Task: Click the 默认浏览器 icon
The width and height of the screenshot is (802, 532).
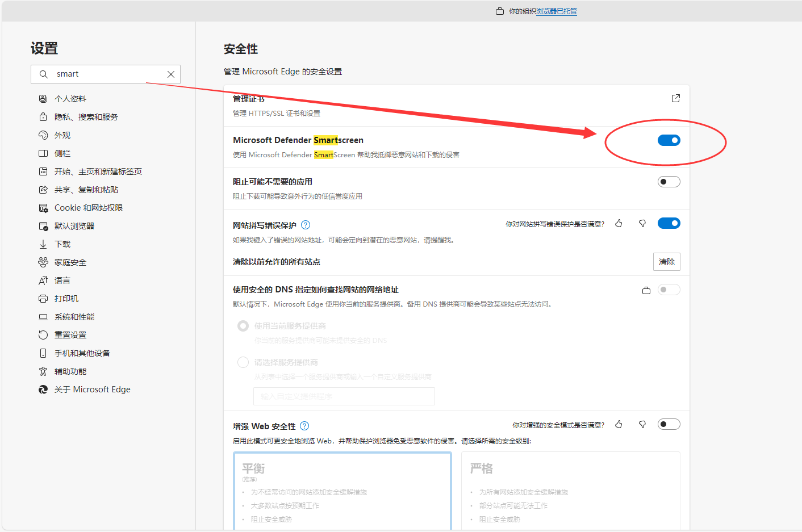Action: coord(43,226)
